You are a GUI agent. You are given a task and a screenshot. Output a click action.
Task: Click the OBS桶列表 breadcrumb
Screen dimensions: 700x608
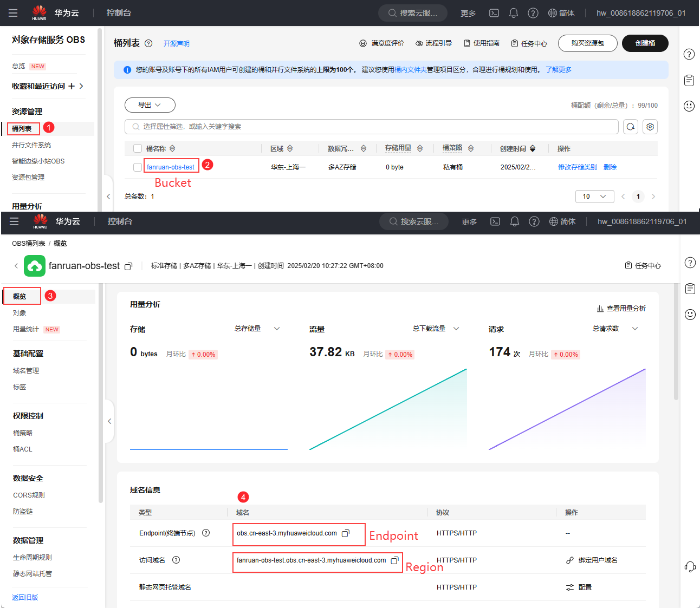(29, 244)
